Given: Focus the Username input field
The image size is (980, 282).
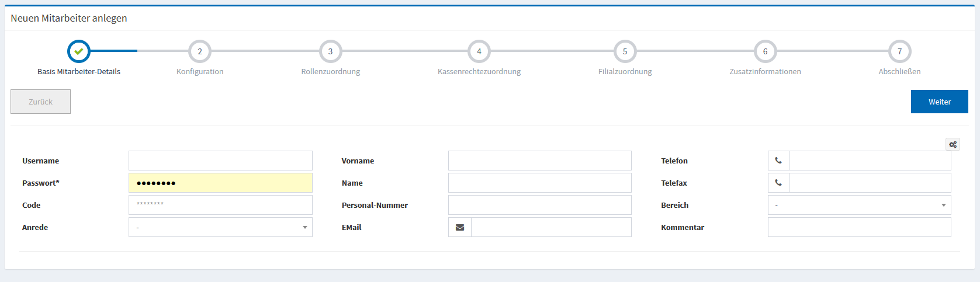Looking at the screenshot, I should tap(220, 161).
